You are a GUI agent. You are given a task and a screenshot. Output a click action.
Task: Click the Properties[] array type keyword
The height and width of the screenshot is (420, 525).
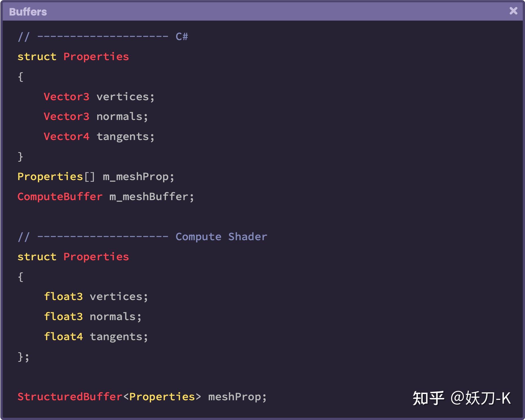[56, 177]
